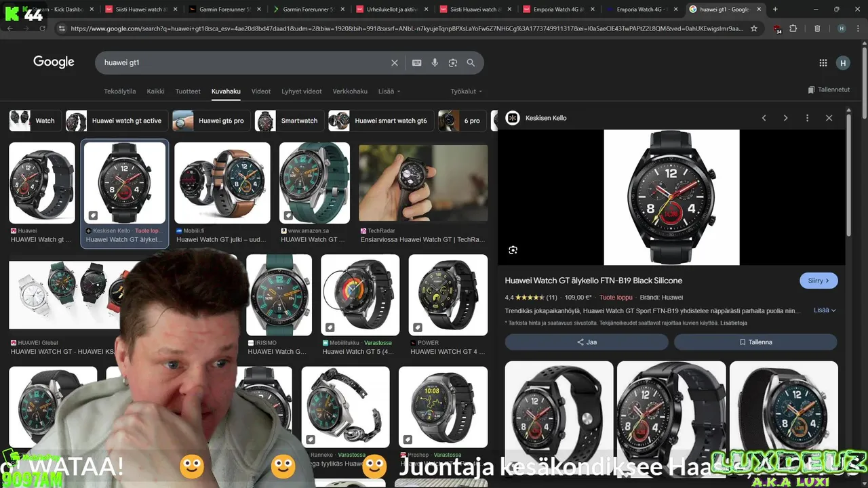Filter by Smartwatch chip
The height and width of the screenshot is (488, 868).
(289, 121)
